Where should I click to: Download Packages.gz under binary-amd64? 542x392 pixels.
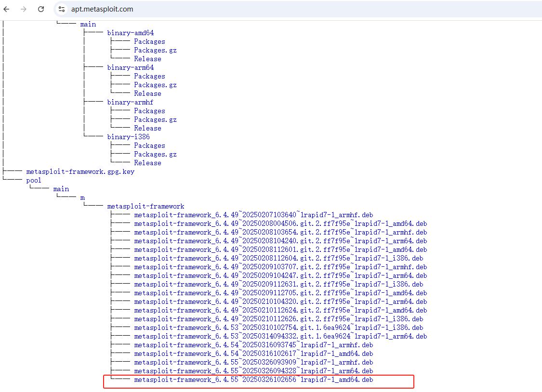(155, 50)
